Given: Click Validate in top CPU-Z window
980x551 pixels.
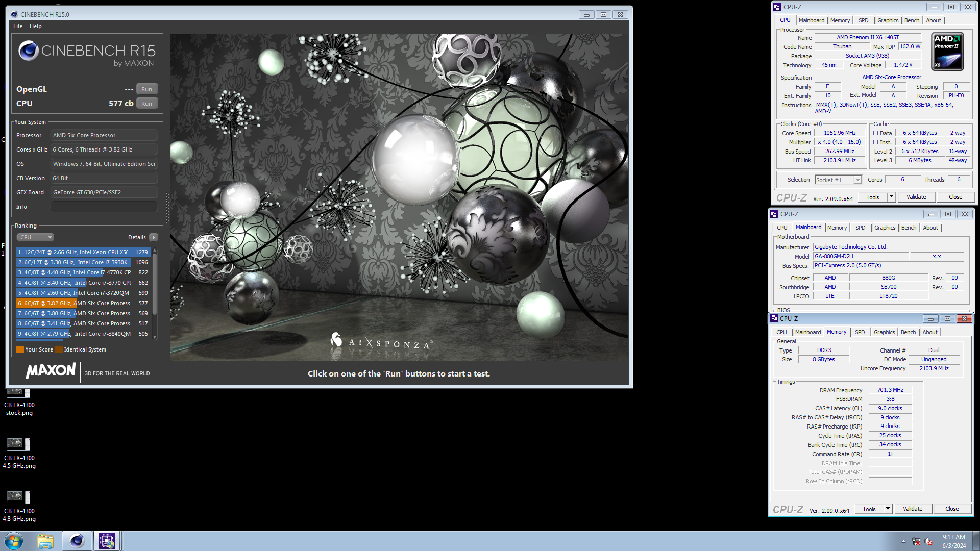Looking at the screenshot, I should tap(916, 197).
